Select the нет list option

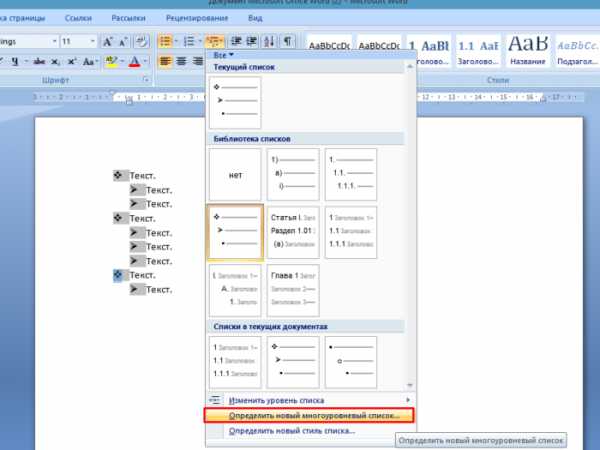click(235, 174)
